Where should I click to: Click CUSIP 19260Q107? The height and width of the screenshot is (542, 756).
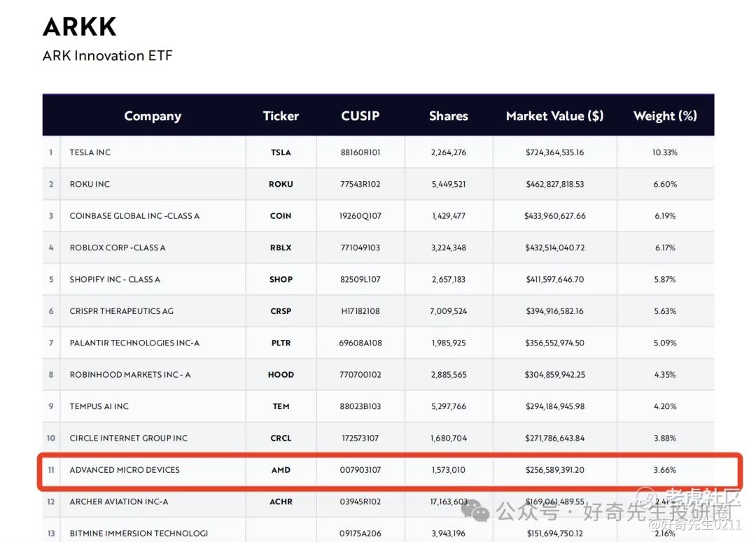(360, 216)
